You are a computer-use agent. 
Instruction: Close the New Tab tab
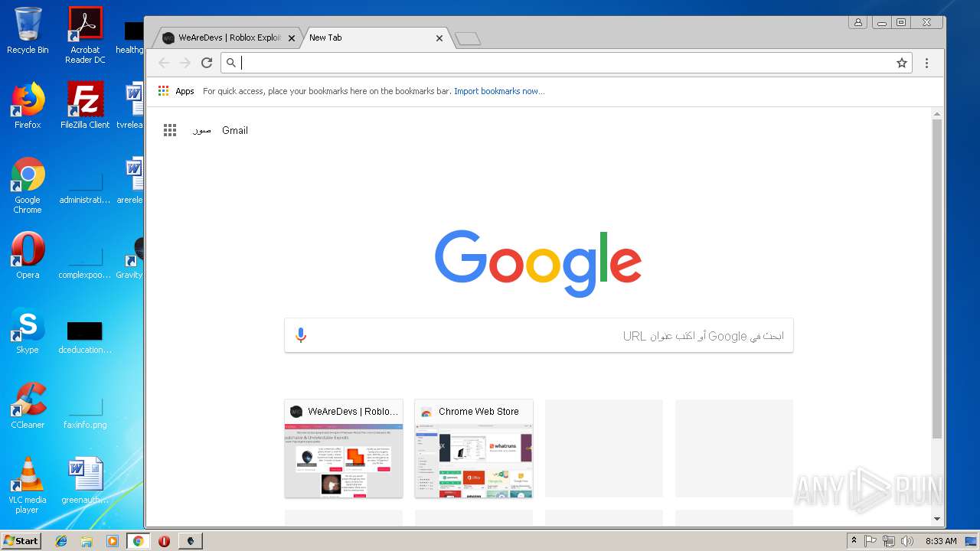tap(439, 37)
